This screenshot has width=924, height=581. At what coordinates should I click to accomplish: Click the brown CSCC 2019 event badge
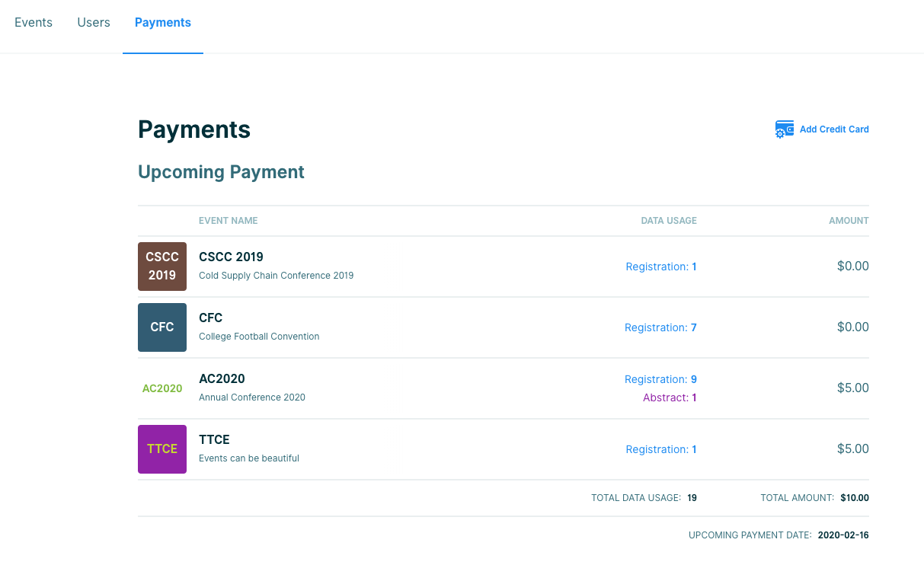coord(162,267)
